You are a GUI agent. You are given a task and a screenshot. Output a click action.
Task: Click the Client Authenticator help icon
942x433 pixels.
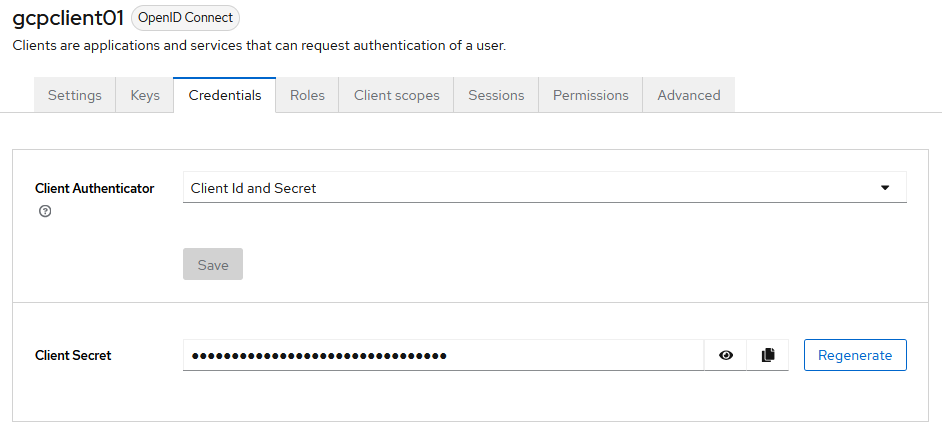point(44,212)
